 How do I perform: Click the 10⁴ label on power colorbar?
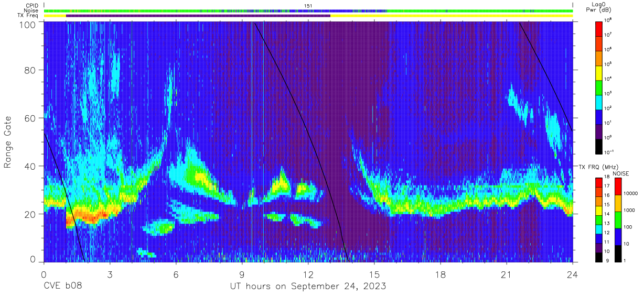(x=608, y=79)
